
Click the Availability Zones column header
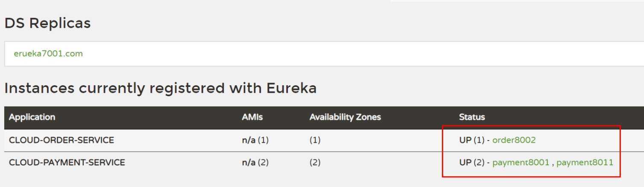pos(345,117)
